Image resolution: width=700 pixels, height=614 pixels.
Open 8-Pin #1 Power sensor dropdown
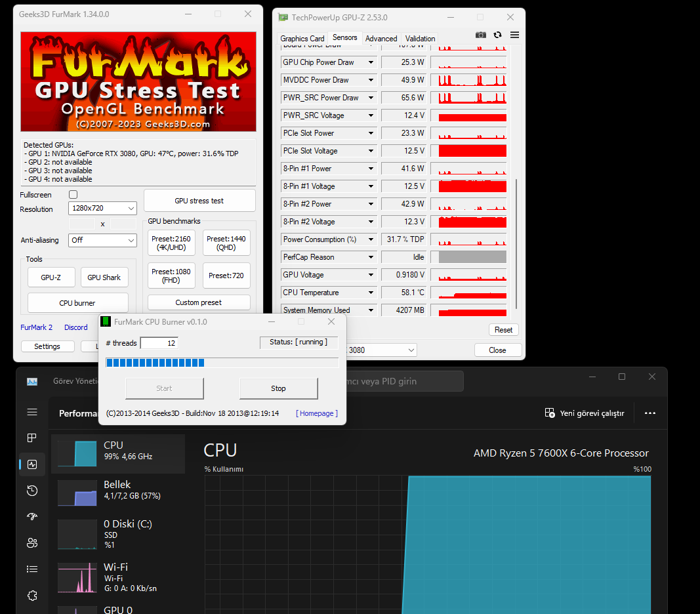tap(371, 169)
